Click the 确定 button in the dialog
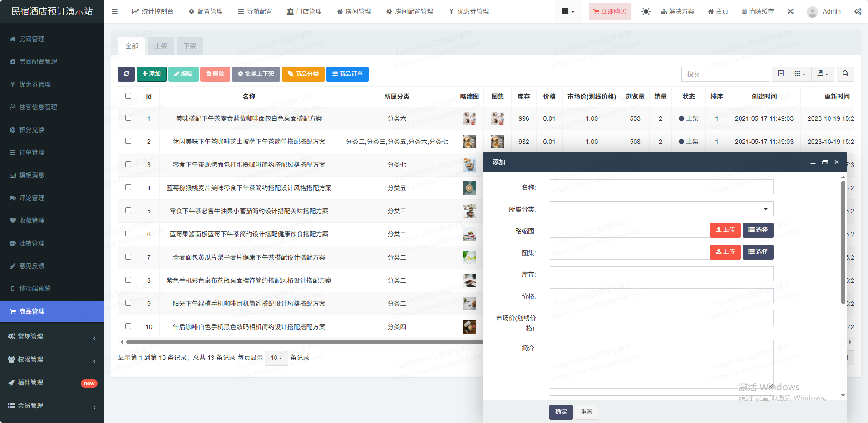This screenshot has height=423, width=868. (561, 412)
